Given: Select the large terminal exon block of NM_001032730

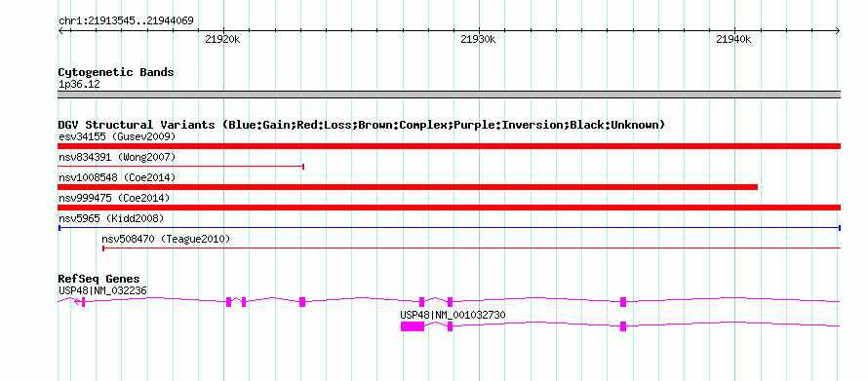Looking at the screenshot, I should coord(413,326).
